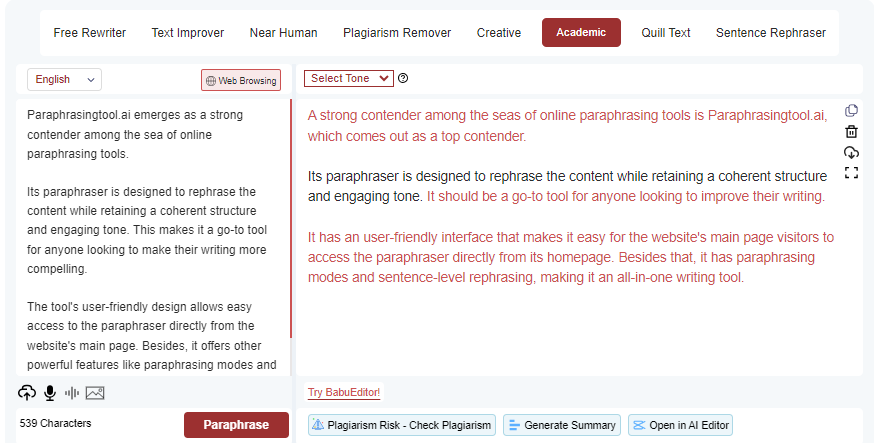Screen dimensions: 874x443
Task: Open in AI Editor button
Action: pos(681,425)
